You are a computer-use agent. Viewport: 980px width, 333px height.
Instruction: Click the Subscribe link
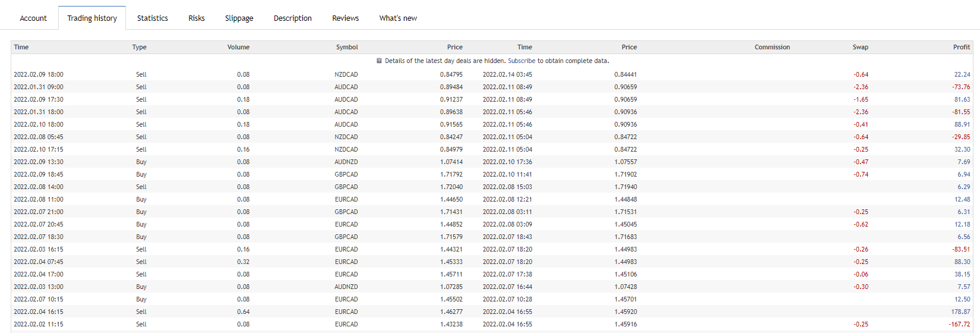[x=521, y=61]
